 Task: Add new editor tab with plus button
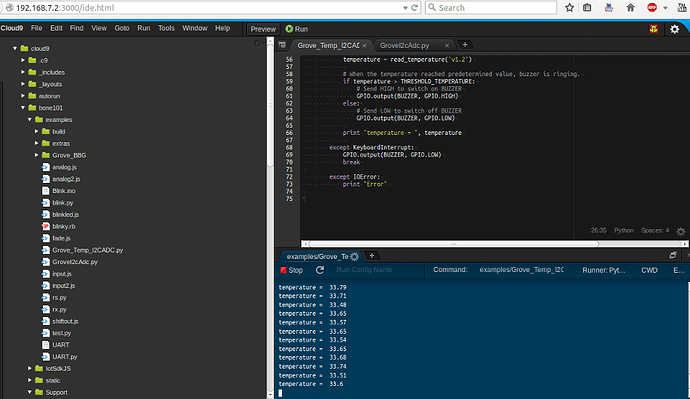click(x=465, y=44)
